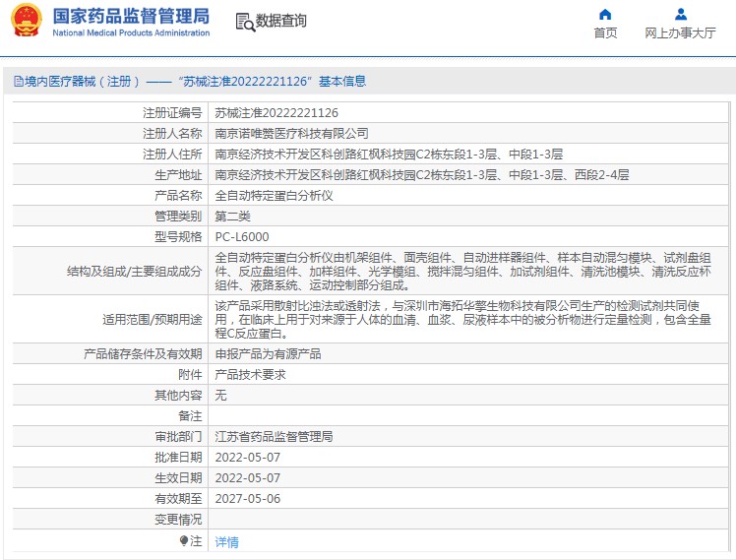Select model value PC-L6000

point(242,237)
